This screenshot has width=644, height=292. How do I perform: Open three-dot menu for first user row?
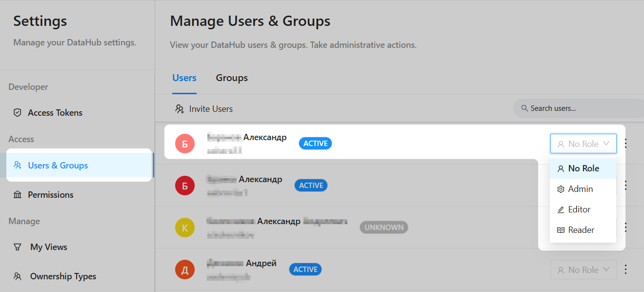(626, 144)
